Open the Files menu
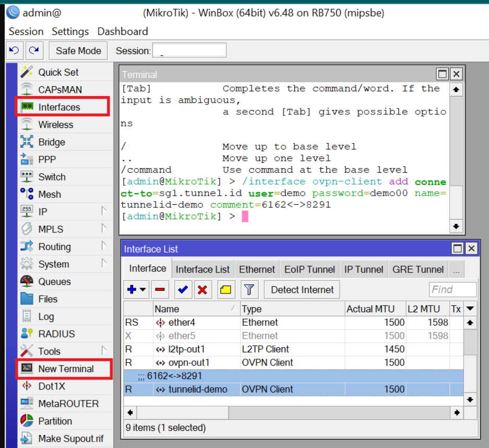 pyautogui.click(x=65, y=299)
